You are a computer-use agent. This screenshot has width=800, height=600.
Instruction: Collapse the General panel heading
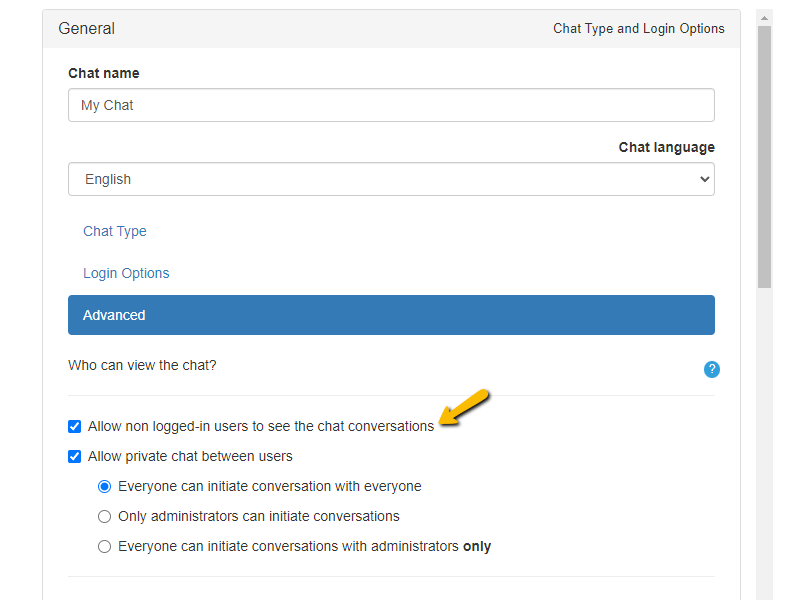pos(87,29)
